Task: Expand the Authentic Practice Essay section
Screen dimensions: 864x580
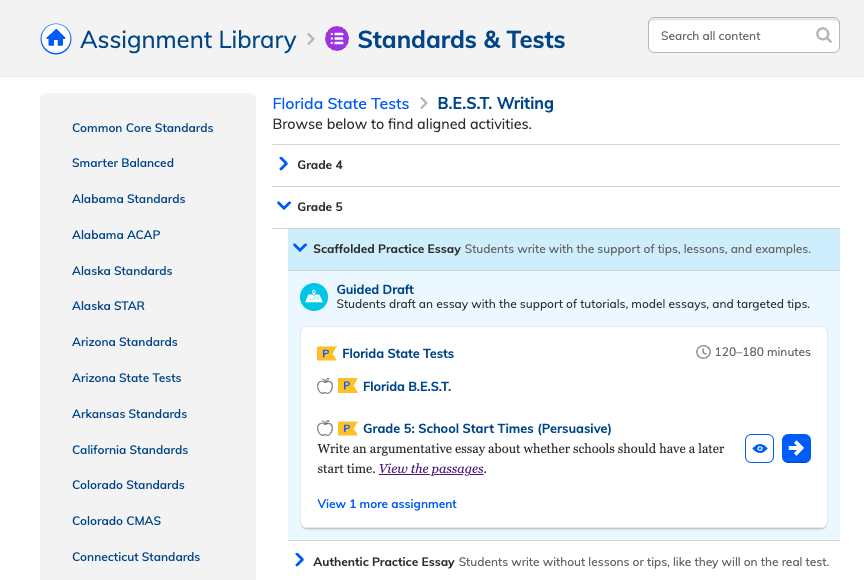Action: [x=299, y=560]
